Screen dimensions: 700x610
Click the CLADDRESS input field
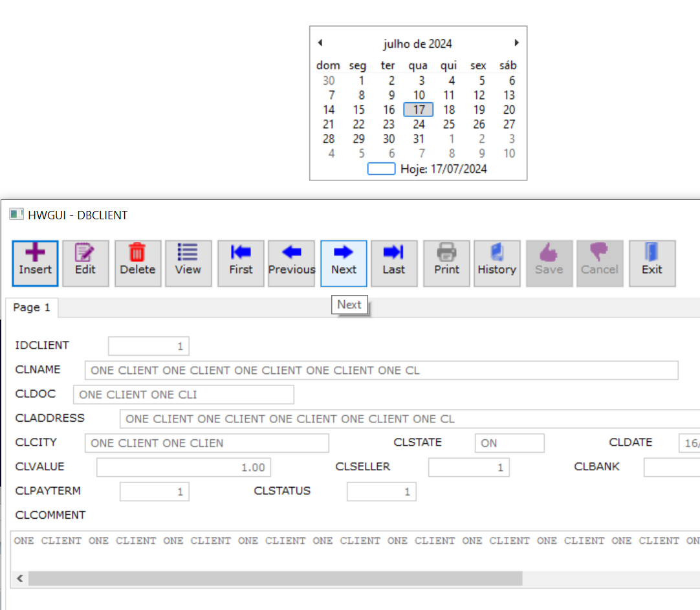pos(410,419)
